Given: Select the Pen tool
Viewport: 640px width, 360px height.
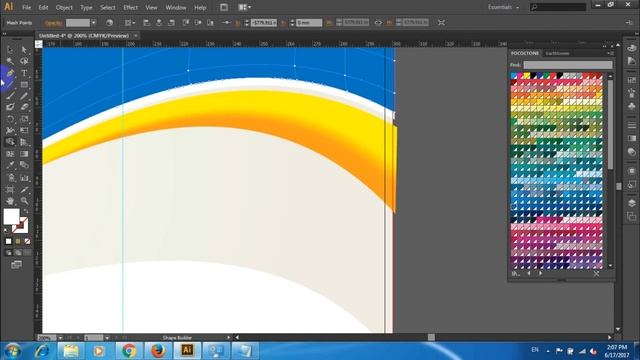Looking at the screenshot, I should coord(10,73).
